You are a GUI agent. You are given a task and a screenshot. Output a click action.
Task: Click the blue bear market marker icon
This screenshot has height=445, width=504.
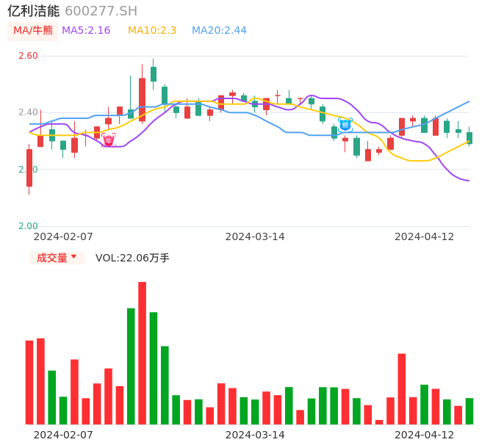click(345, 125)
